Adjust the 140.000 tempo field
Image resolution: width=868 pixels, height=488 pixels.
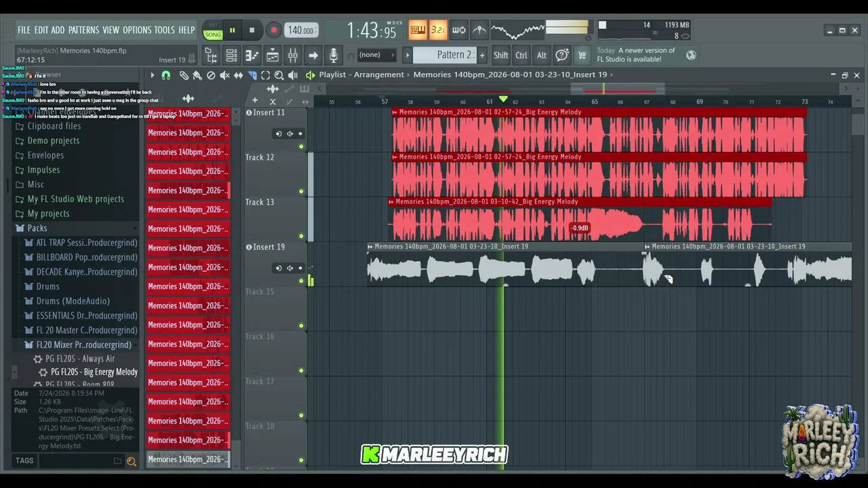[300, 30]
